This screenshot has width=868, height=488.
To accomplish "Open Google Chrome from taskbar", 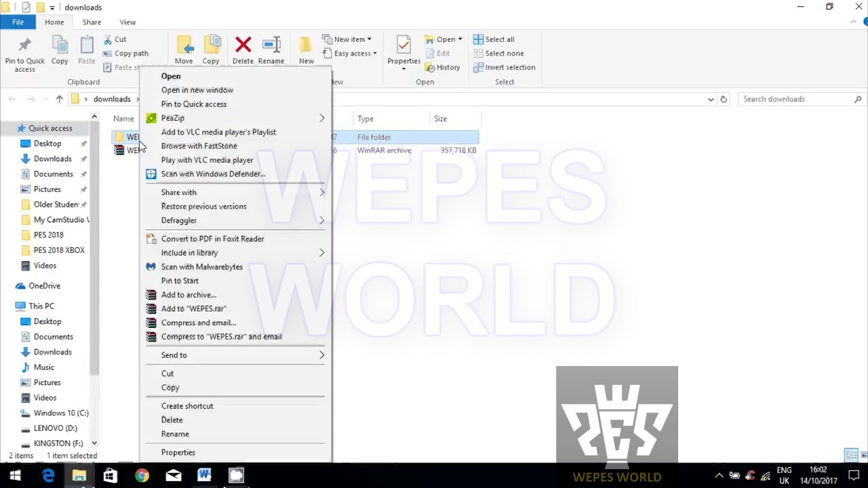I will click(142, 476).
